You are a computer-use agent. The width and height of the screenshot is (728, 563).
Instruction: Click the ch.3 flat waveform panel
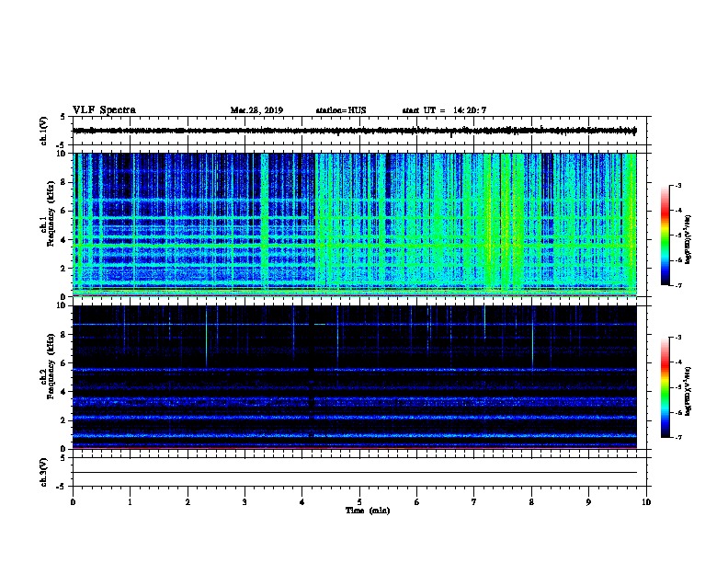[361, 472]
